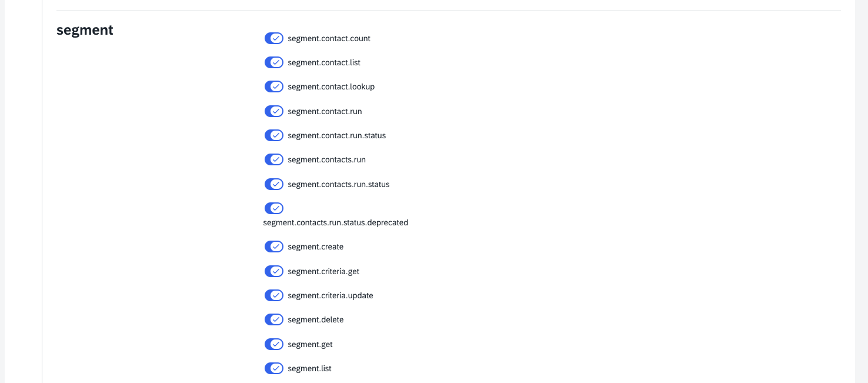Toggle the segment.criteria.get switch
The width and height of the screenshot is (868, 383).
click(x=274, y=271)
